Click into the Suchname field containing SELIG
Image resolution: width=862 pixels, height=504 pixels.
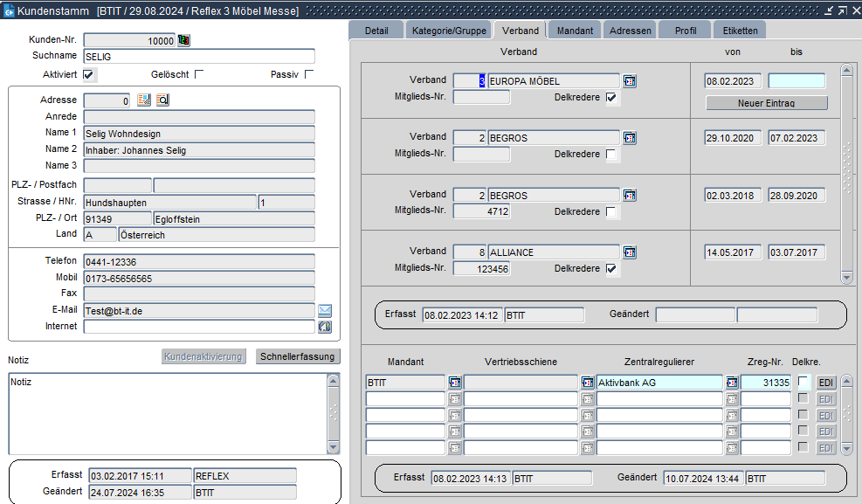click(198, 57)
